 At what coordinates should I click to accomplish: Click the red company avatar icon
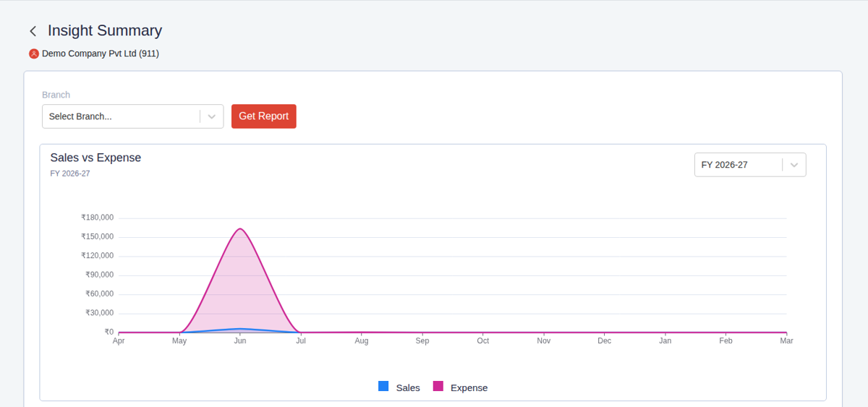pyautogui.click(x=34, y=53)
